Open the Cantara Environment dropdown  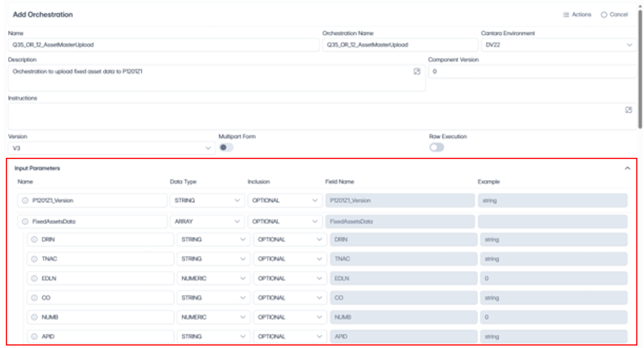[559, 45]
